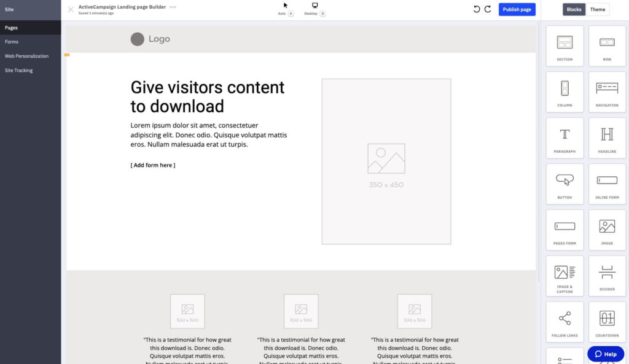Image resolution: width=629 pixels, height=364 pixels.
Task: Select the 350 x 450 image placeholder
Action: point(386,161)
